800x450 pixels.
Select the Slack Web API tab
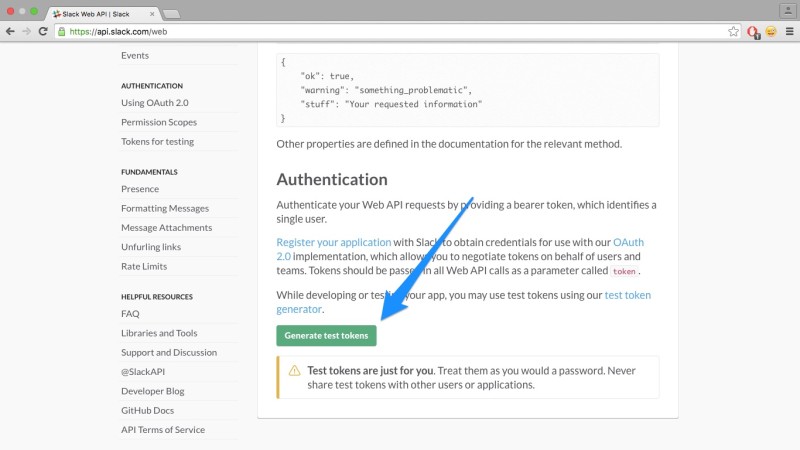point(102,14)
